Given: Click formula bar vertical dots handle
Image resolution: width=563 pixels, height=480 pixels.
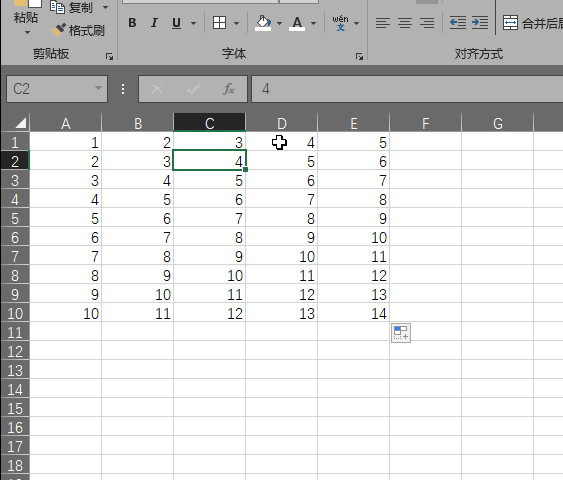Looking at the screenshot, I should click(123, 89).
